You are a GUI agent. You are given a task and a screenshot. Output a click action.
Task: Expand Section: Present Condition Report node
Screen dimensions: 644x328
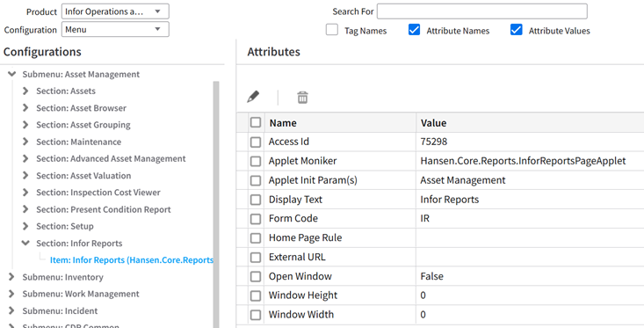point(25,209)
